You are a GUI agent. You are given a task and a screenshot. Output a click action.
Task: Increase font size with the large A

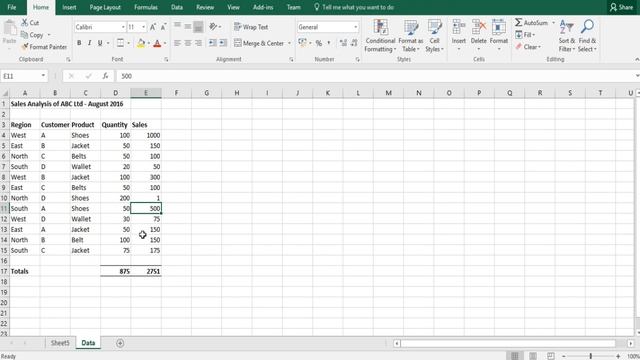pyautogui.click(x=153, y=27)
